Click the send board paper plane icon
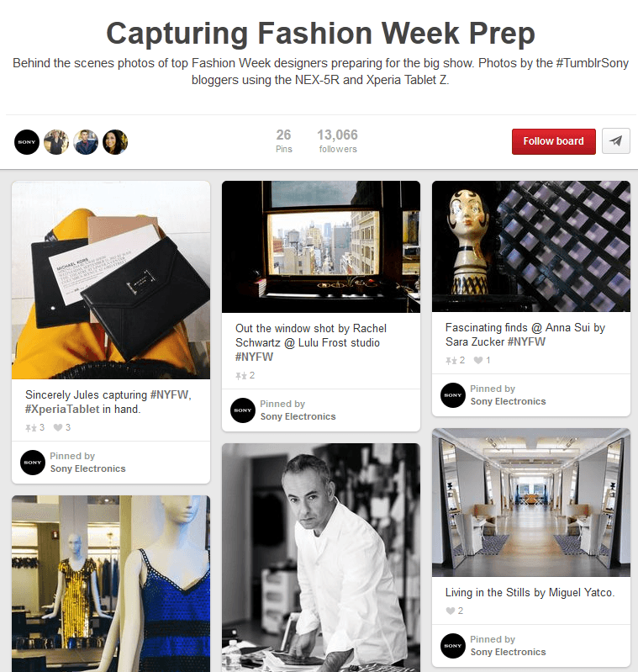Image resolution: width=638 pixels, height=672 pixels. pyautogui.click(x=616, y=141)
